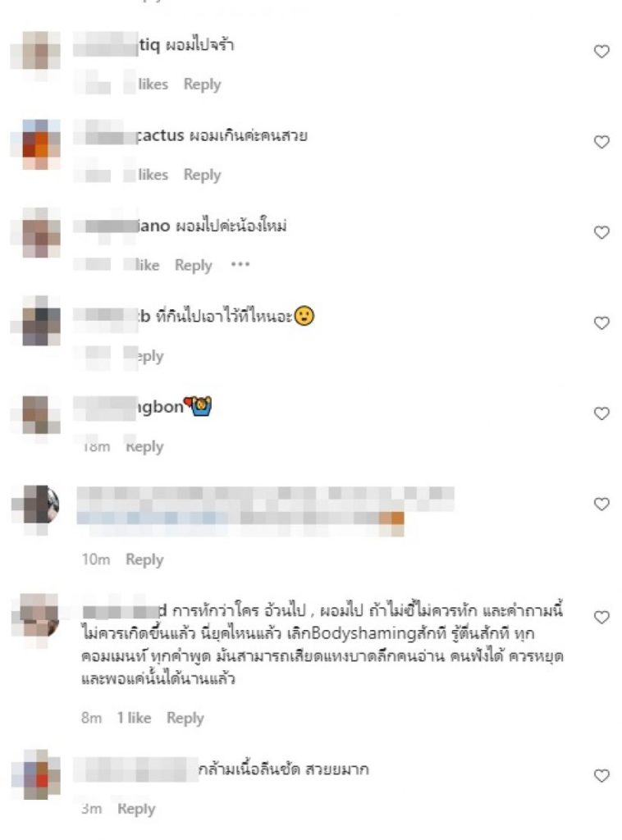Like the comment with surprised face emoji
622x840 pixels.
click(601, 323)
